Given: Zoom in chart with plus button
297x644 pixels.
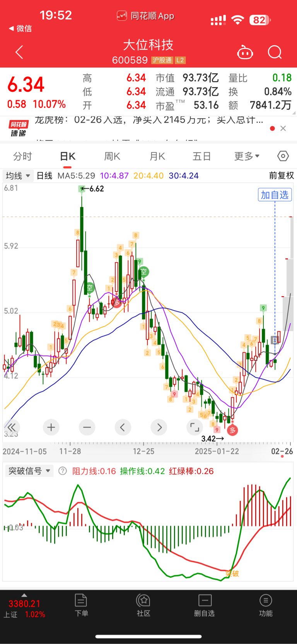Looking at the screenshot, I should coord(51,427).
